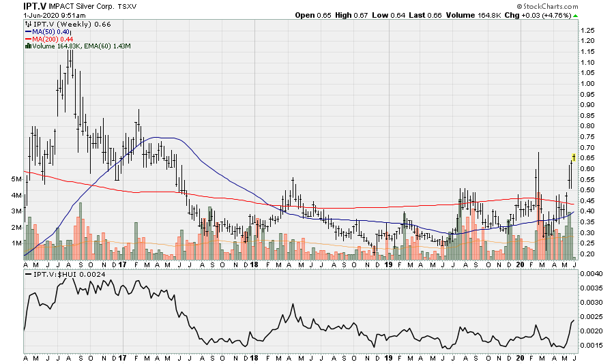This screenshot has width=614, height=364.
Task: Click the TSXV exchange label
Action: [x=127, y=7]
